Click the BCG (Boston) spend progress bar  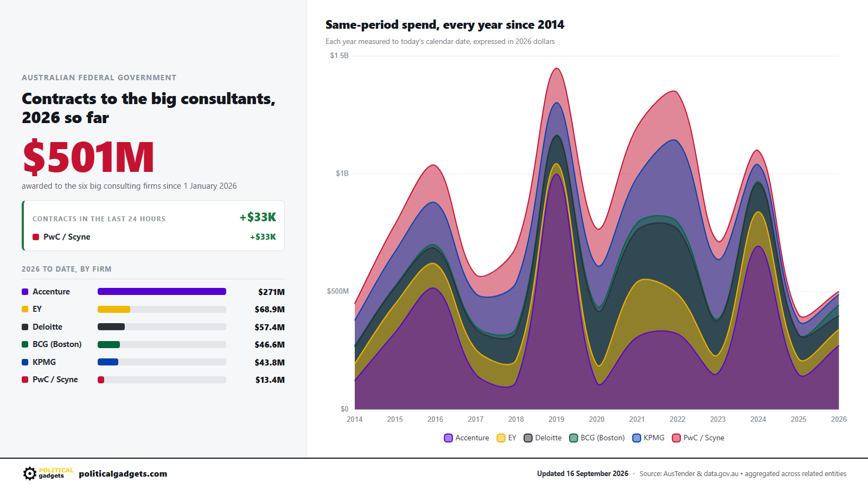click(162, 344)
